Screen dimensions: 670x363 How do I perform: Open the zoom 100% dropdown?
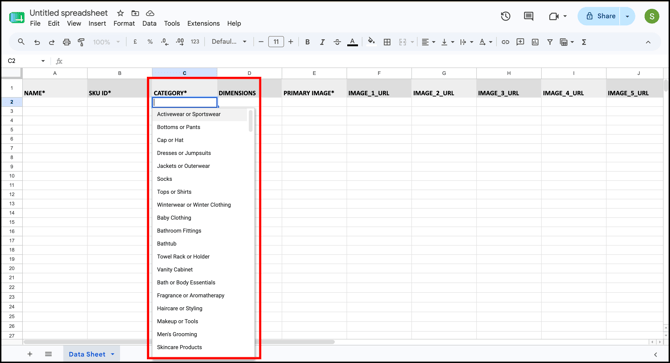coord(106,42)
